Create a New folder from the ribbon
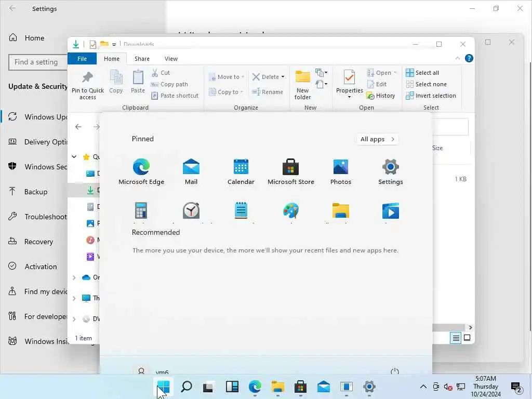Screen dimensions: 532x399 [303, 85]
